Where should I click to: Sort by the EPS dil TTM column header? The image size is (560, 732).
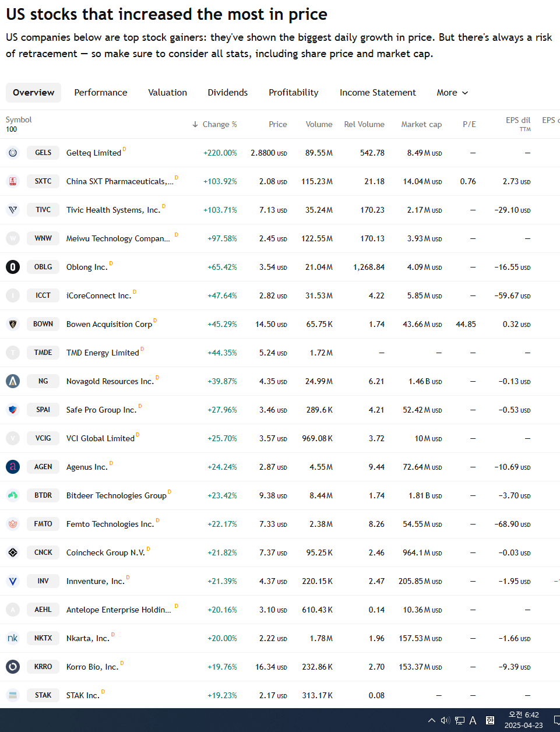click(x=518, y=124)
